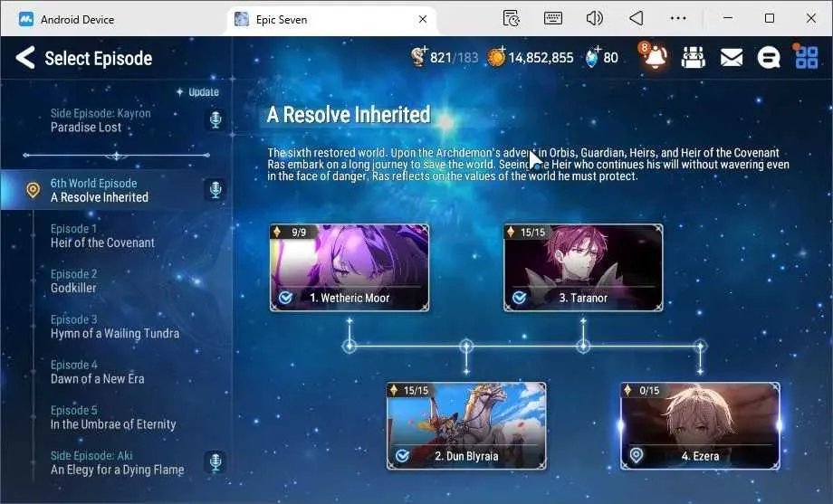This screenshot has height=504, width=833.
Task: Click the location pin on Ezera card
Action: 636,455
